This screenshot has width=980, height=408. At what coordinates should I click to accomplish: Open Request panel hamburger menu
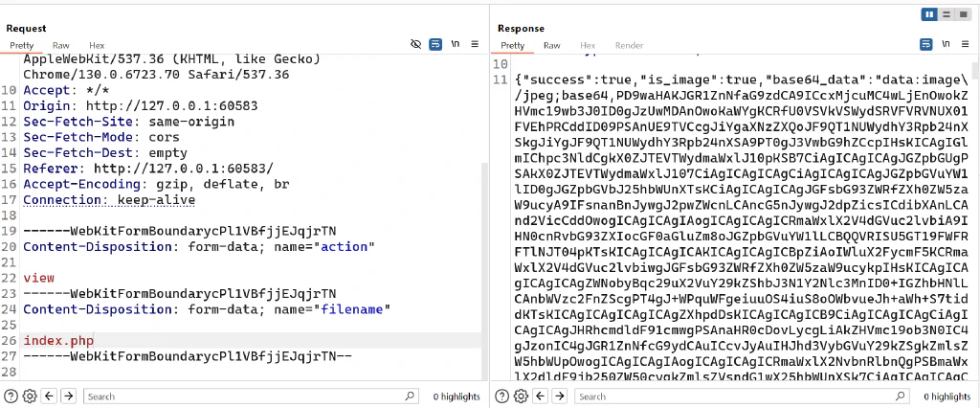click(x=475, y=44)
